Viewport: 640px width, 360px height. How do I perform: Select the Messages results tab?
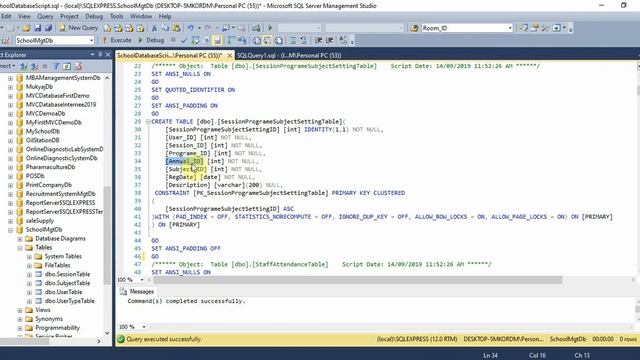(x=137, y=291)
